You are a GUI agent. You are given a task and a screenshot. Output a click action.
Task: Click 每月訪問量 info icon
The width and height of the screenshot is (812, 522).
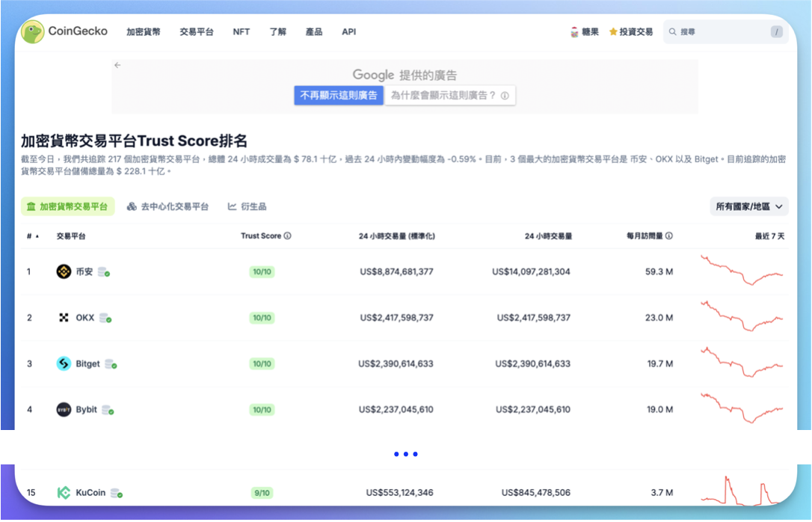669,236
